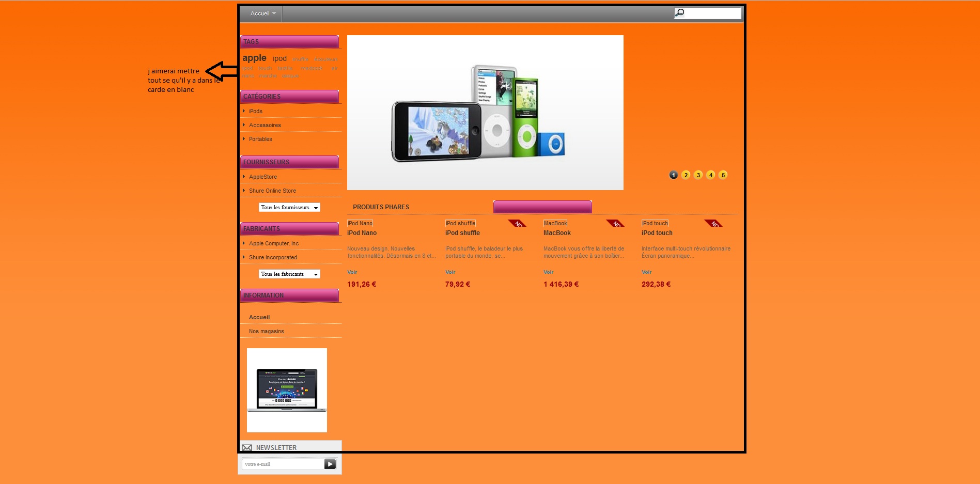Click the search input field
Screen dimensions: 980x484
pyautogui.click(x=708, y=13)
